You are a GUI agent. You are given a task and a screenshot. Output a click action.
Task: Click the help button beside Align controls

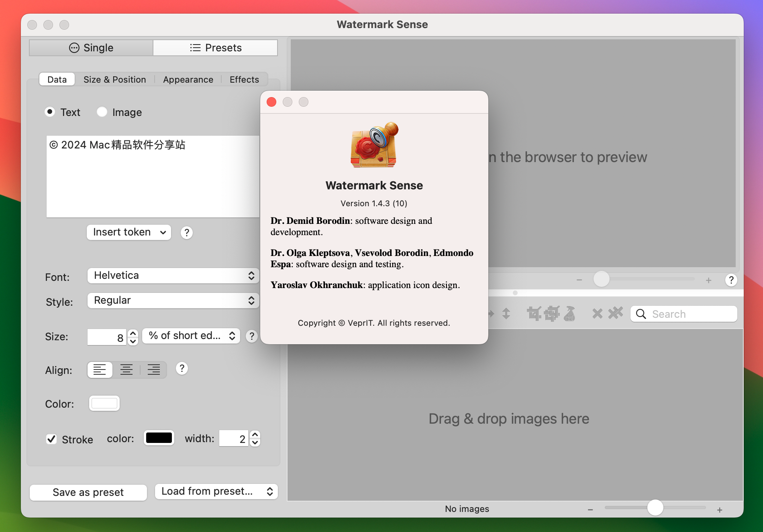click(182, 369)
